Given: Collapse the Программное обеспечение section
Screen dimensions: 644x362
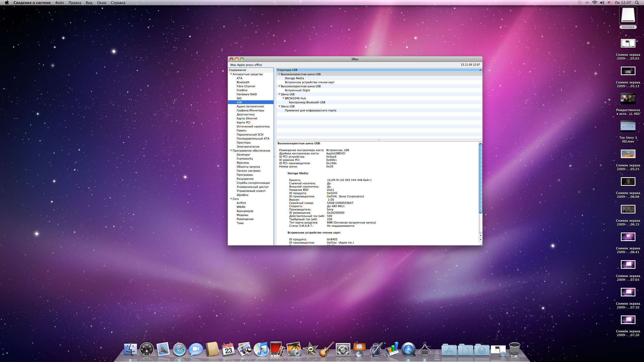Looking at the screenshot, I should click(231, 151).
